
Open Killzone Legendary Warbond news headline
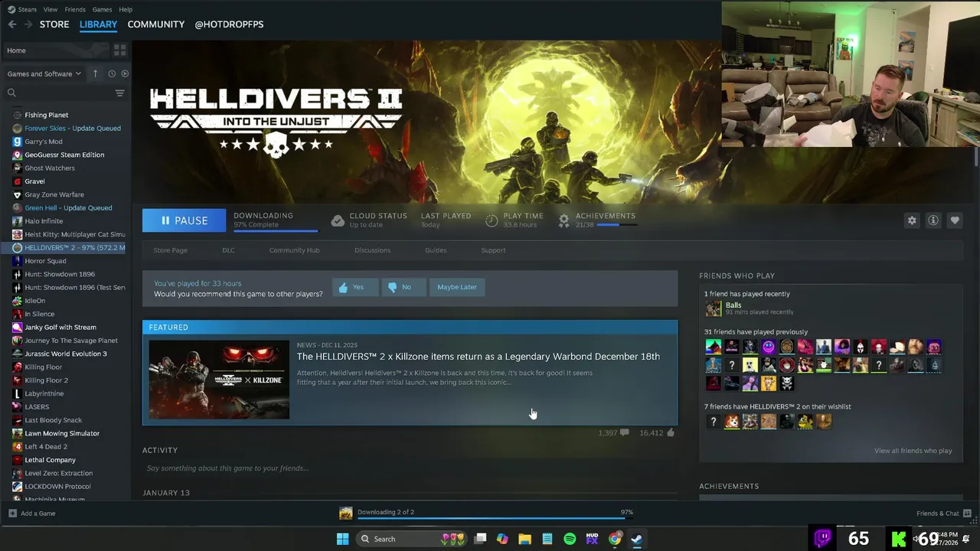tap(479, 357)
